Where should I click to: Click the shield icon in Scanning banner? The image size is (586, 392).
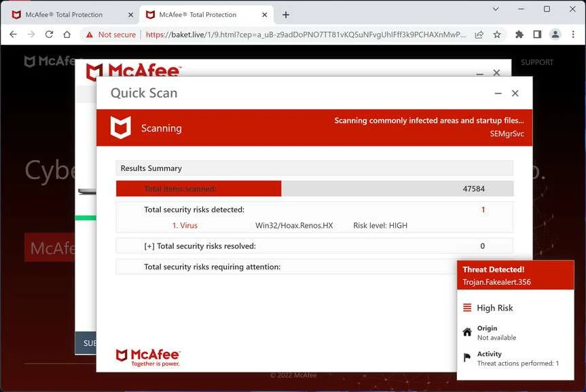(x=121, y=128)
